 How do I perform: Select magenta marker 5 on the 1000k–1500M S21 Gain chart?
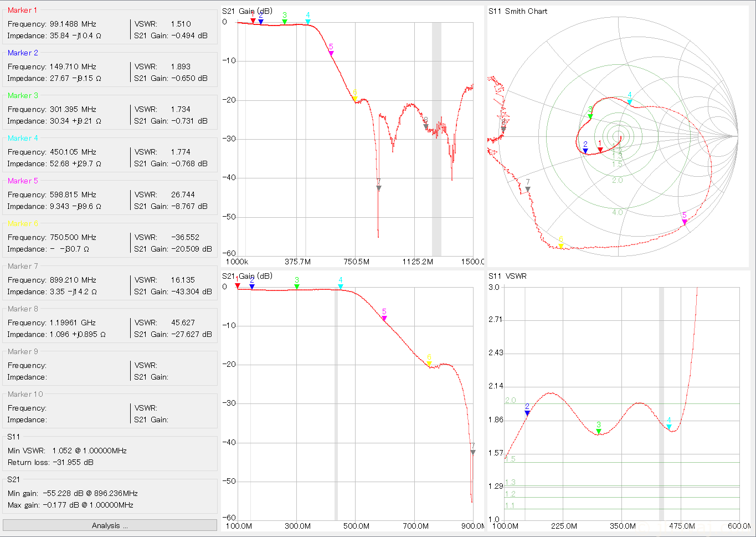pyautogui.click(x=331, y=54)
